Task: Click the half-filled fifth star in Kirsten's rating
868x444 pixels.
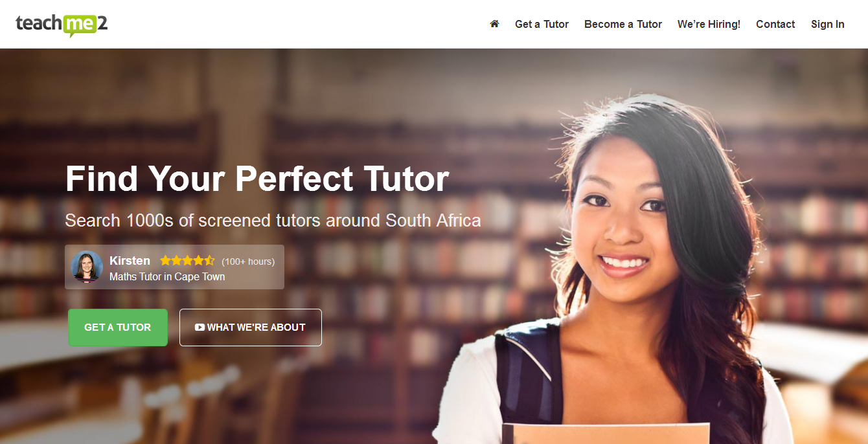Action: coord(209,261)
